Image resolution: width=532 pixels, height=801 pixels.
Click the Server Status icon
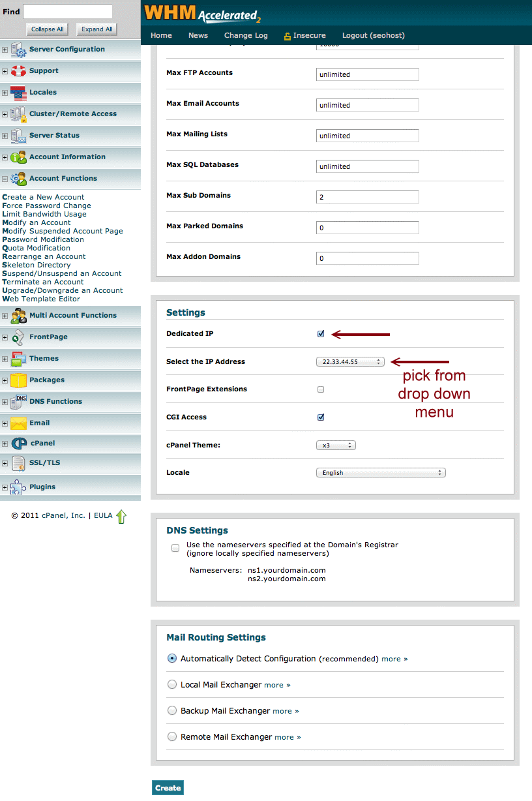pos(18,136)
